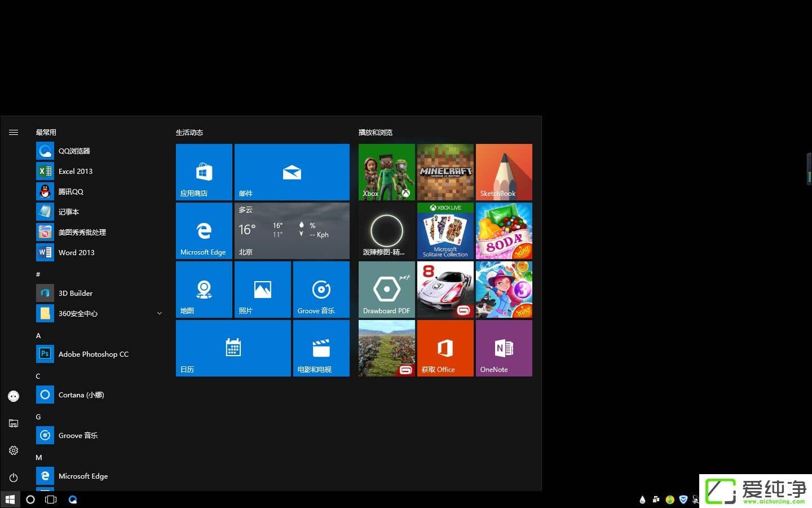
Task: Open the 邮件 Mail tile
Action: 292,172
